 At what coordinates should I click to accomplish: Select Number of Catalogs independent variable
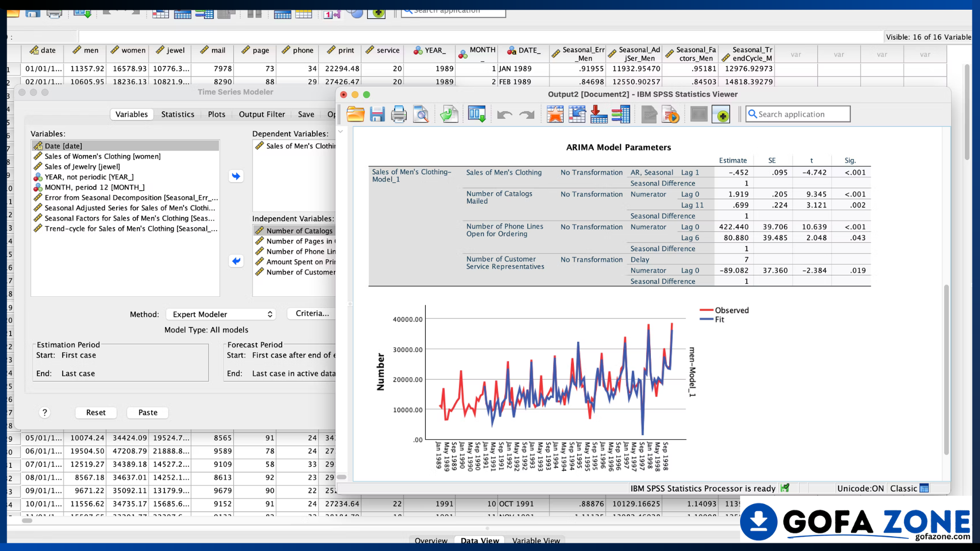(x=295, y=231)
